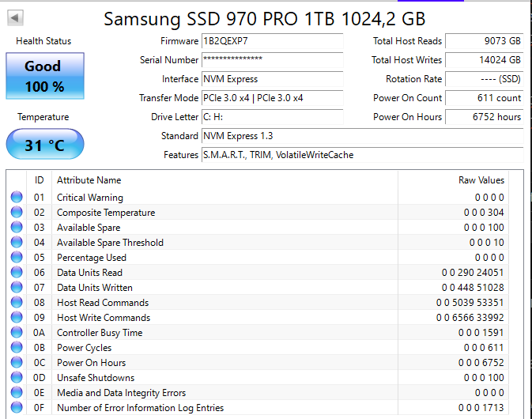Select the Critical Warning attribute name
Screen dimensions: 532x419
tap(90, 198)
